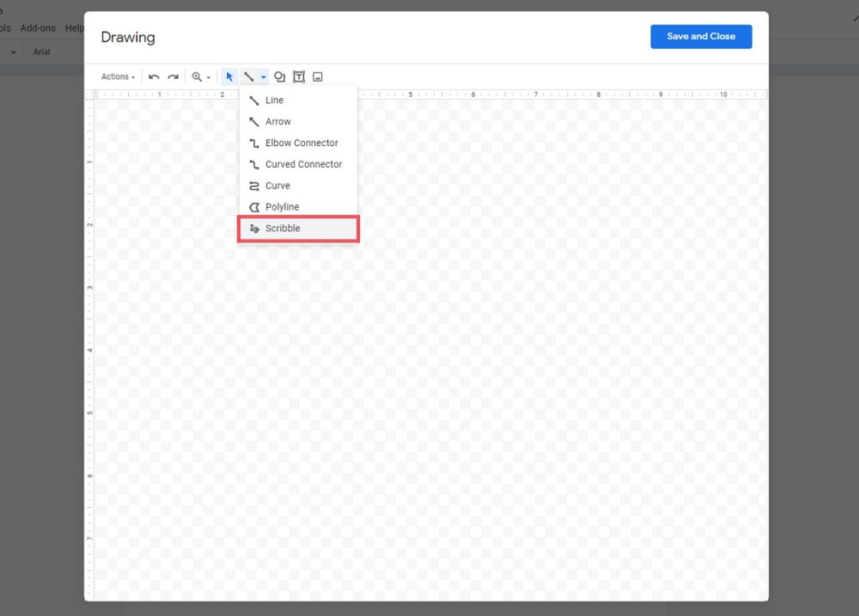Click the Undo arrow icon
This screenshot has height=616, width=859.
pos(154,76)
